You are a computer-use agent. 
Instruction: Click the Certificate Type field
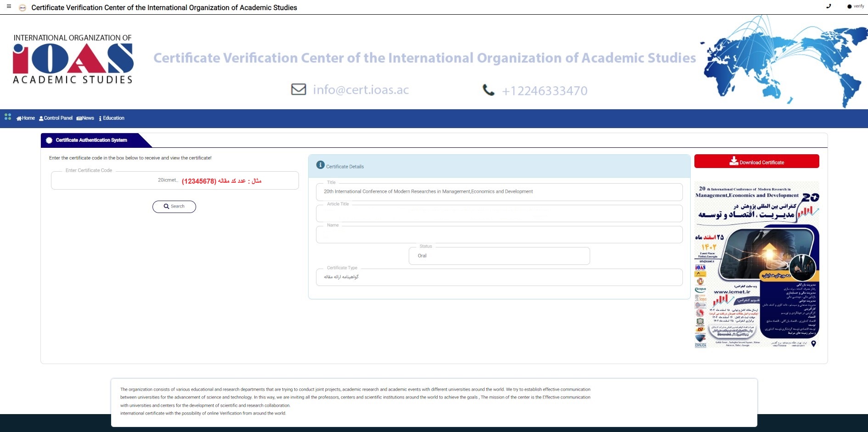tap(499, 277)
